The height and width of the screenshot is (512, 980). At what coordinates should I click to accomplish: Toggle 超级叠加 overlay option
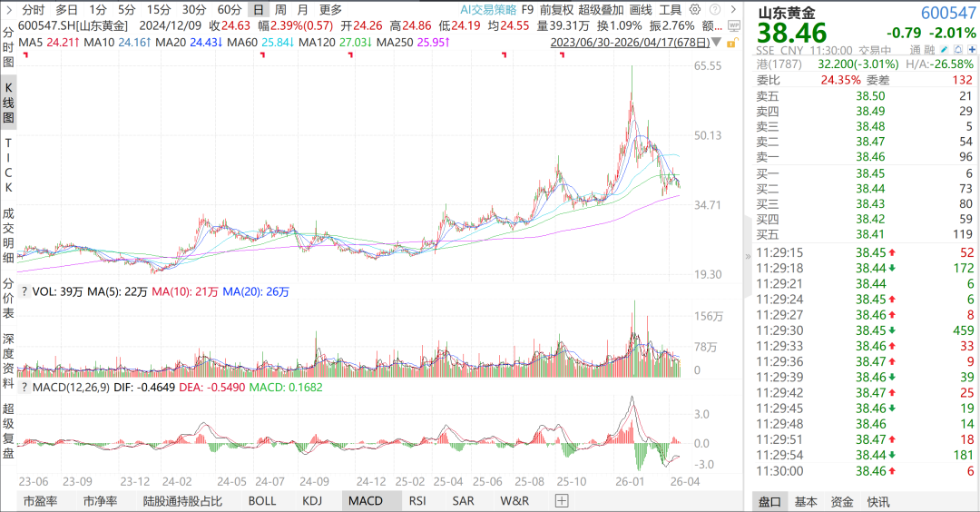[x=603, y=9]
